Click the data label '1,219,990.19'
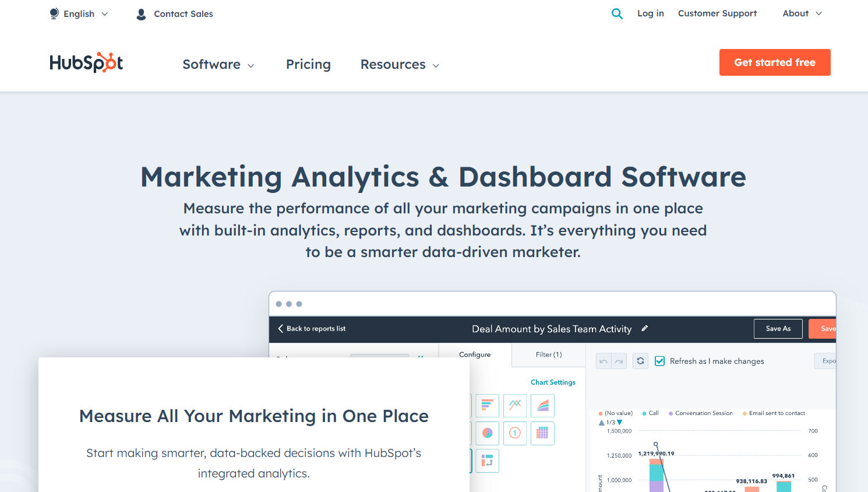Screen dimensions: 868x492 [656, 454]
